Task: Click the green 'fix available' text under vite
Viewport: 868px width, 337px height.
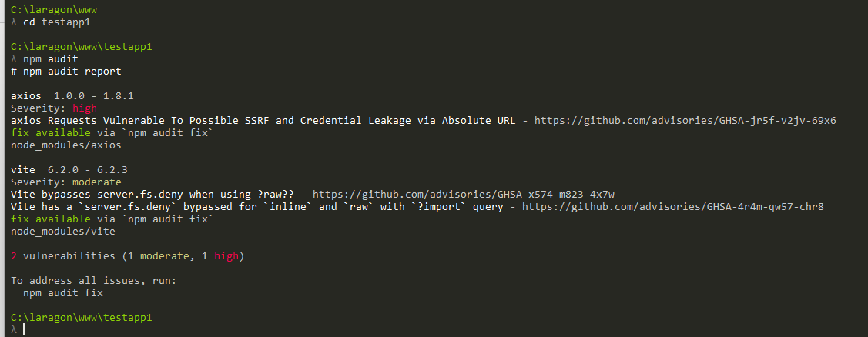Action: pos(51,219)
